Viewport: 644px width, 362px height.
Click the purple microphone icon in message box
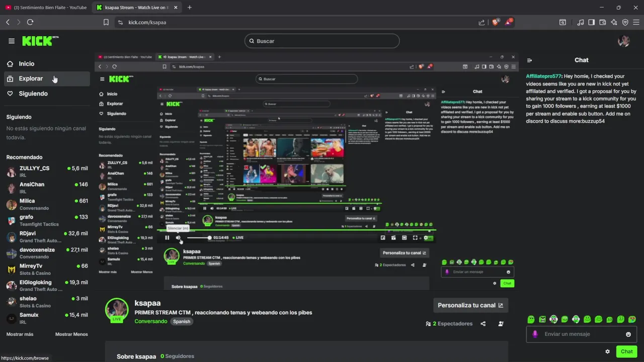click(535, 334)
